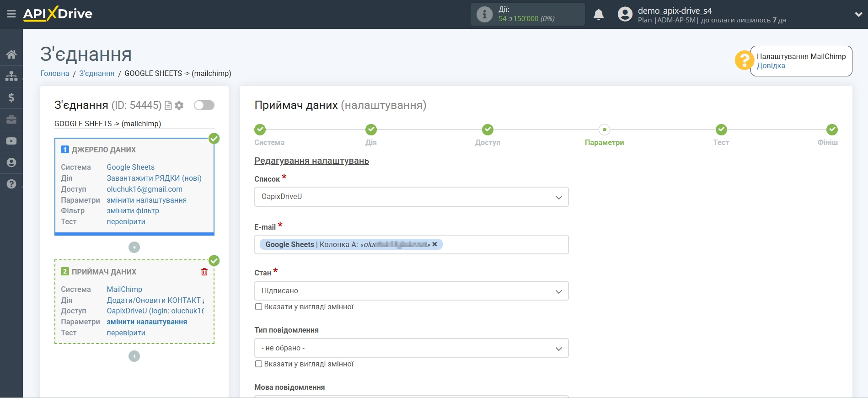The width and height of the screenshot is (868, 398).
Task: Go to the Дія step
Action: [371, 135]
